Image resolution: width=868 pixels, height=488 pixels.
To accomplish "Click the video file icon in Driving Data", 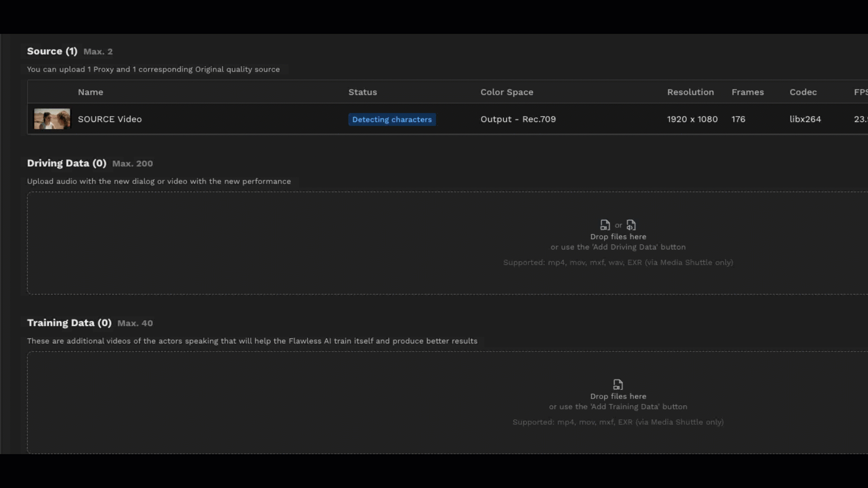I will (605, 225).
